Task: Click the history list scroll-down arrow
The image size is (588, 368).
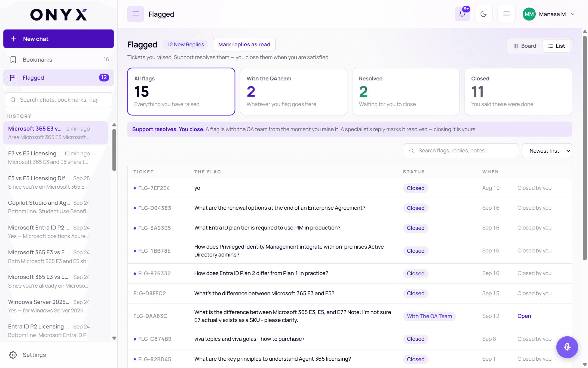Action: click(x=114, y=338)
